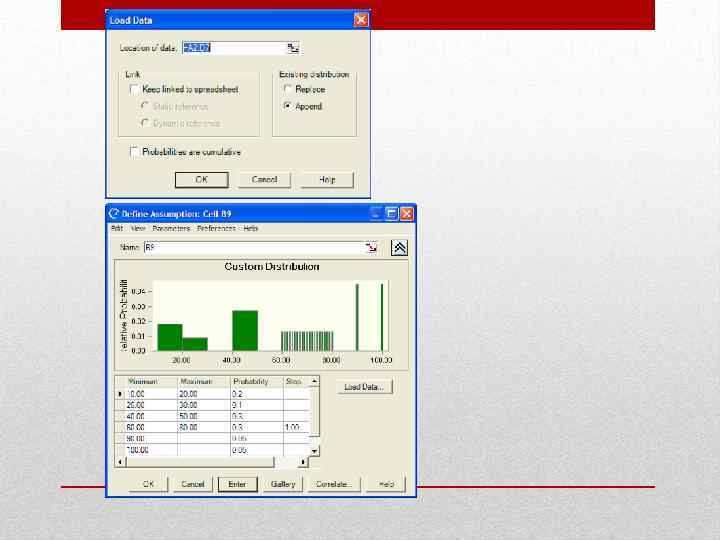This screenshot has width=720, height=540.
Task: Select Append existing distribution radio button
Action: [288, 106]
